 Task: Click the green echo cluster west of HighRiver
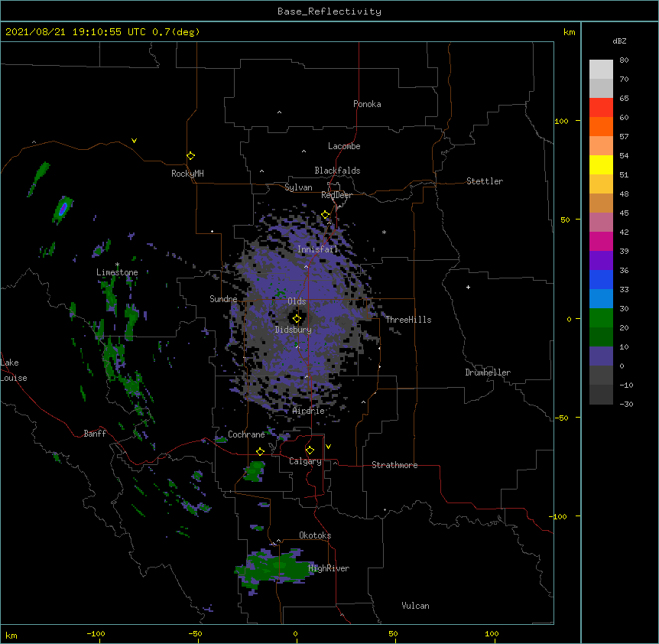274,570
